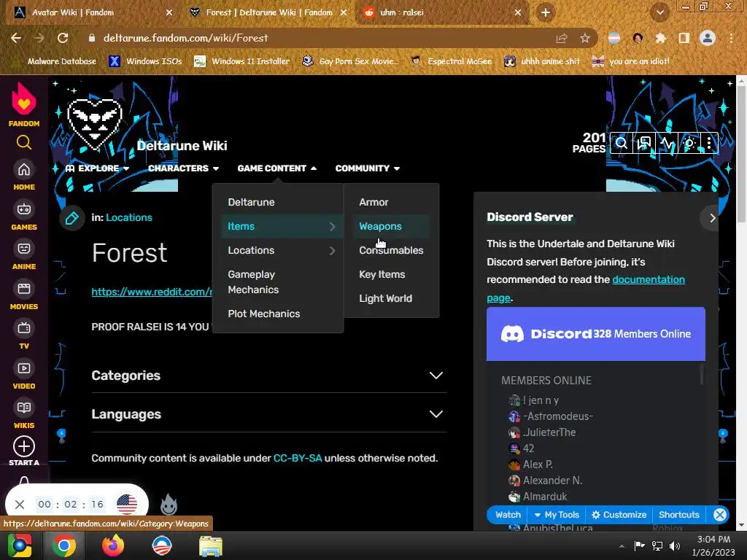Collapse right rail with arrow button

pyautogui.click(x=712, y=218)
